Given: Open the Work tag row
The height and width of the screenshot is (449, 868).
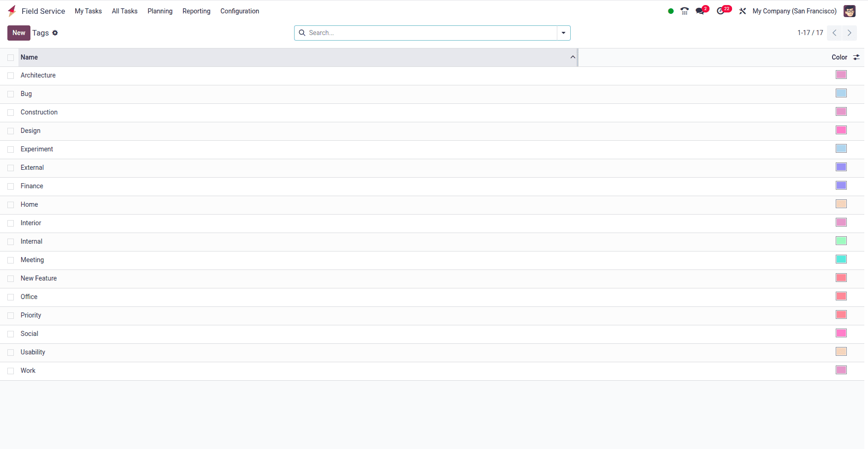Looking at the screenshot, I should [x=432, y=371].
